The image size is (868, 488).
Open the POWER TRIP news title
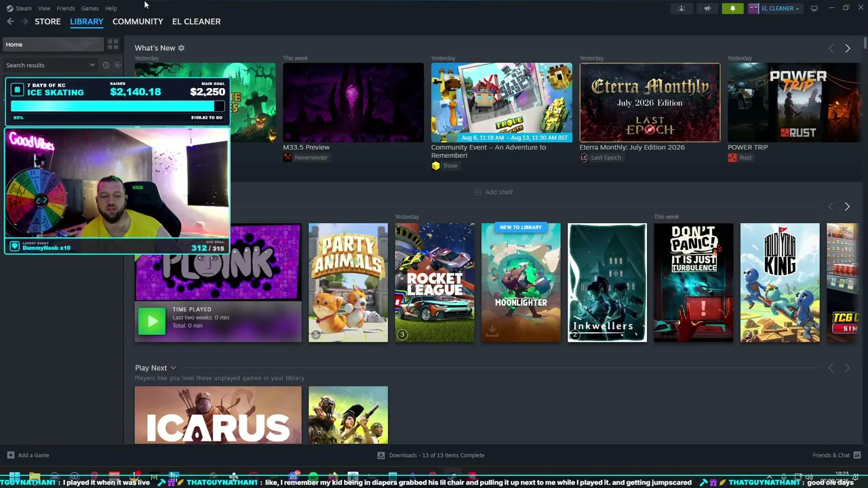(x=747, y=147)
